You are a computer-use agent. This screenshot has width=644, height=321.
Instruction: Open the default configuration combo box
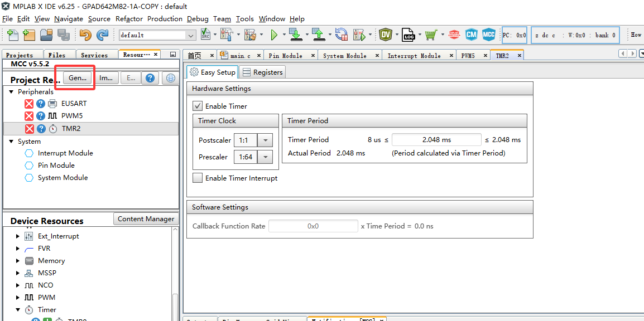click(x=157, y=35)
